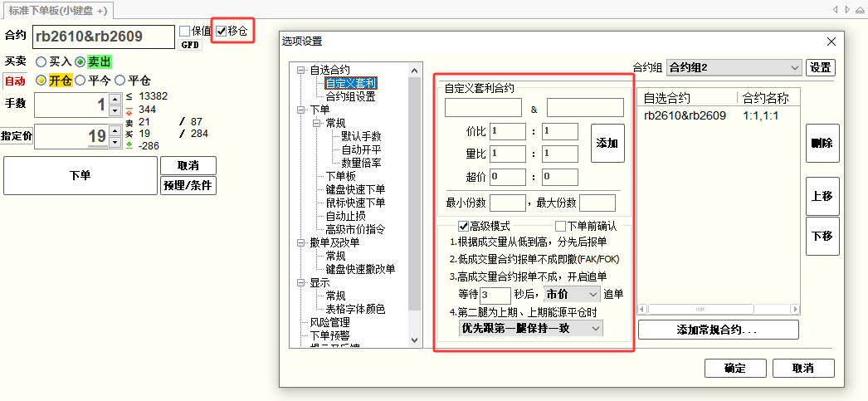The height and width of the screenshot is (401, 868).
Task: Open 自动止损 settings item
Action: [x=345, y=216]
